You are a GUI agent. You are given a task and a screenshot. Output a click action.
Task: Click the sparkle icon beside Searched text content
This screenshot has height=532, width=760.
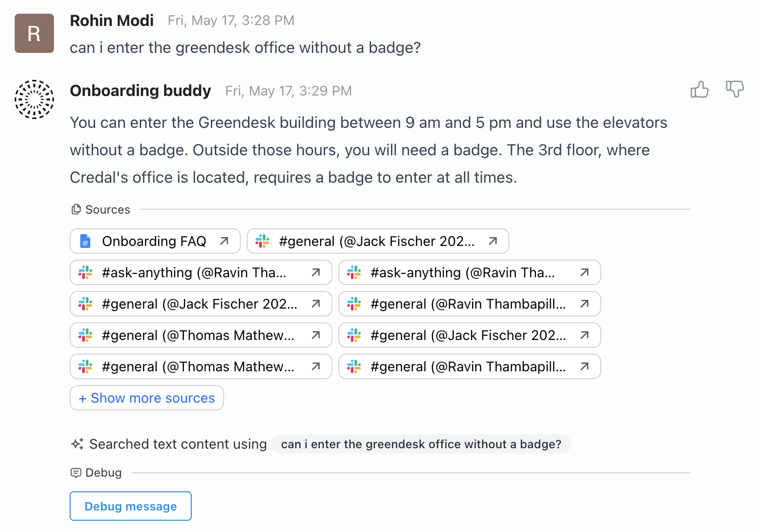point(77,444)
